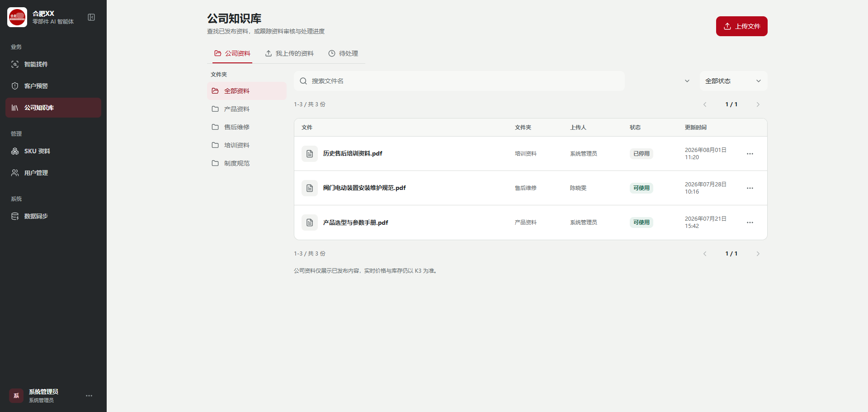Click the 搜索文件名 search field
The width and height of the screenshot is (868, 412).
coord(459,81)
